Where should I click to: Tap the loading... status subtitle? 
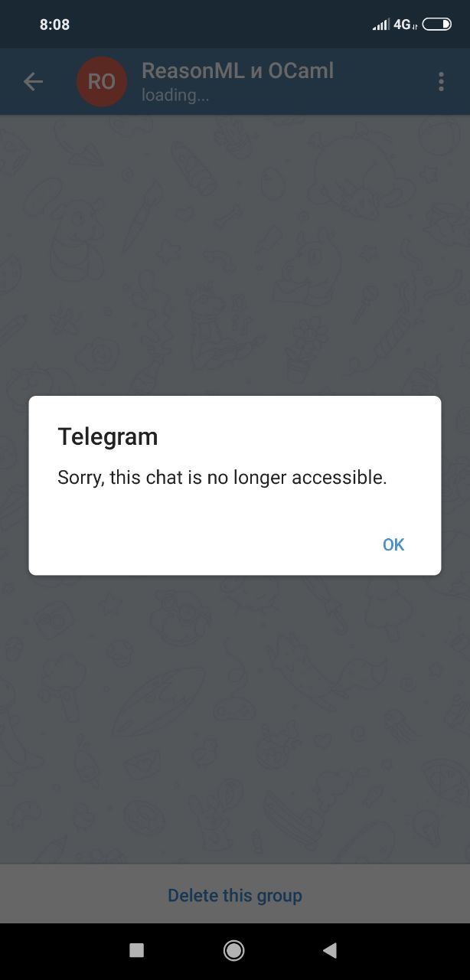pyautogui.click(x=175, y=96)
